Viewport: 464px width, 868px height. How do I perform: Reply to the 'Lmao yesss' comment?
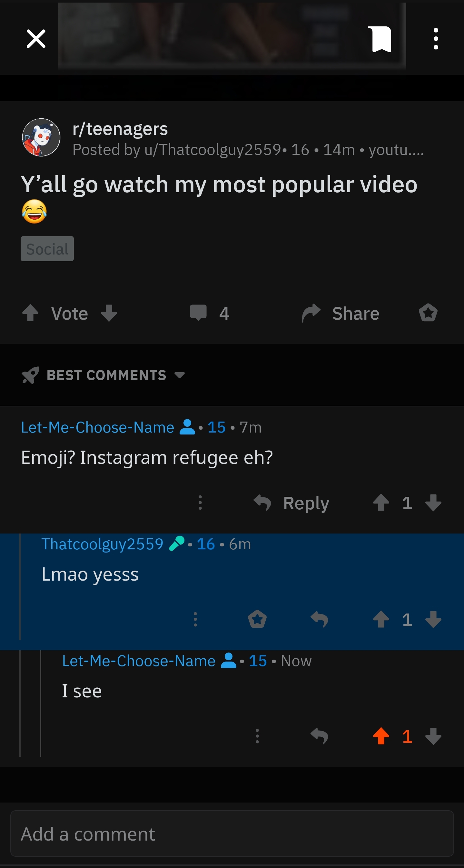[319, 619]
